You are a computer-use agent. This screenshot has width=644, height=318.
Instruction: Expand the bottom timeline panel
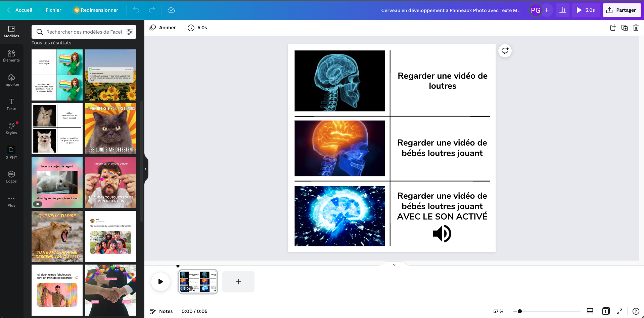(x=394, y=265)
